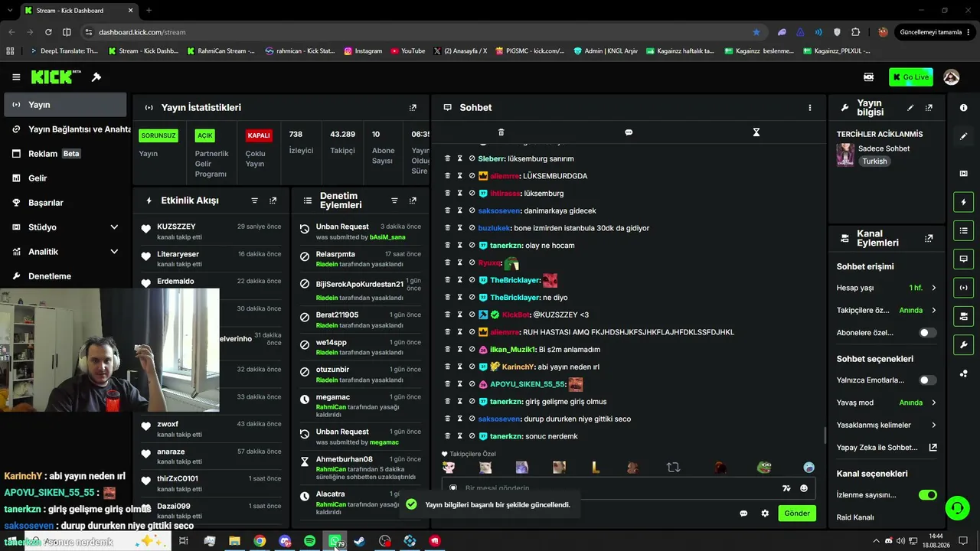Timeout user buzlukek via hourglass icon

click(460, 228)
